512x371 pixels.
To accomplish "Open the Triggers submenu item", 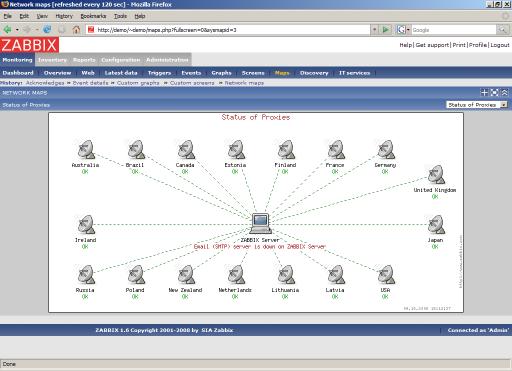I will click(x=159, y=73).
